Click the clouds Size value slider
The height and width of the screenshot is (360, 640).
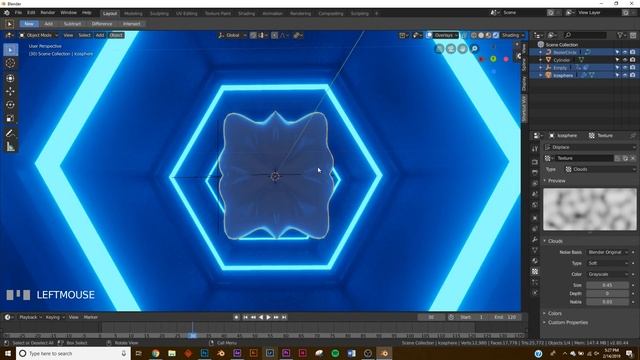tap(607, 285)
